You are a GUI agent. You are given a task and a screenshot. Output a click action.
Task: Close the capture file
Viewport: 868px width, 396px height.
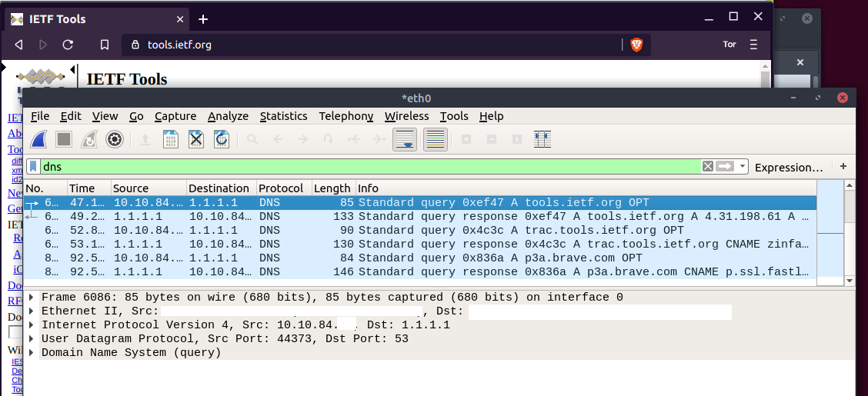tap(195, 139)
